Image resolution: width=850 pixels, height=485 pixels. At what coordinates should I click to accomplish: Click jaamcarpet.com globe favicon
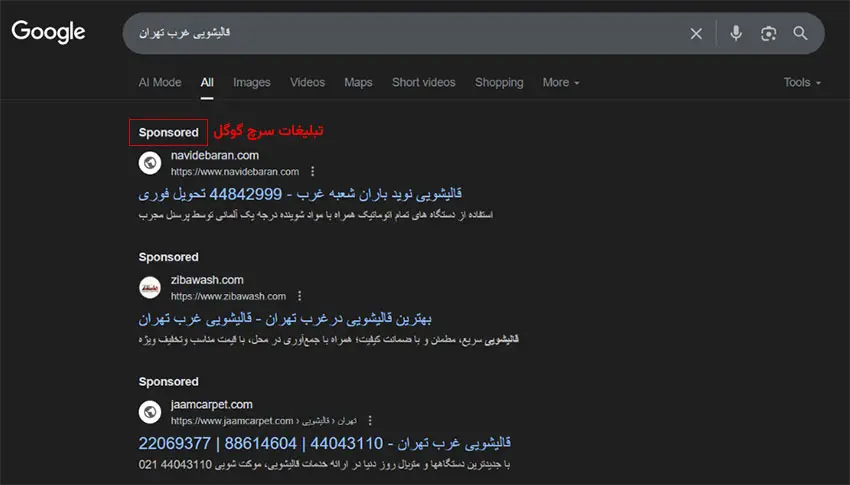pyautogui.click(x=150, y=412)
